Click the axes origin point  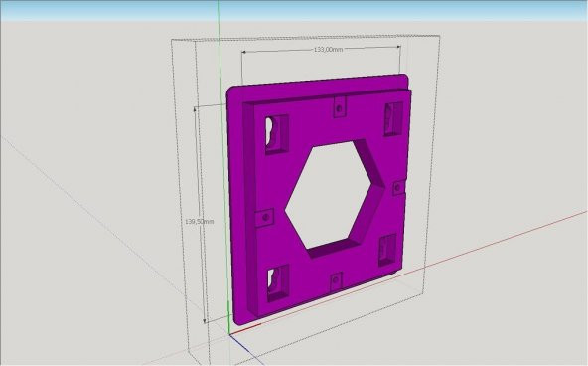[x=229, y=334]
